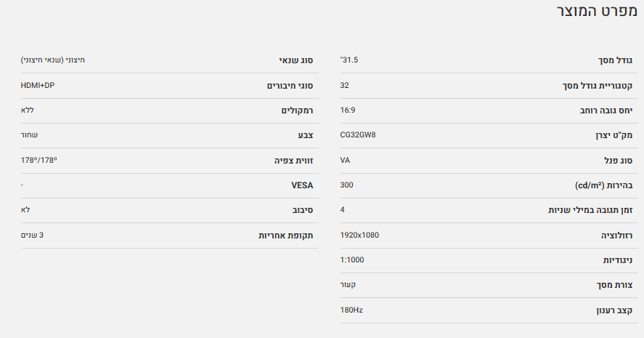Click the 'קטגוריית גודל מסך' label
The width and height of the screenshot is (644, 338).
point(590,85)
